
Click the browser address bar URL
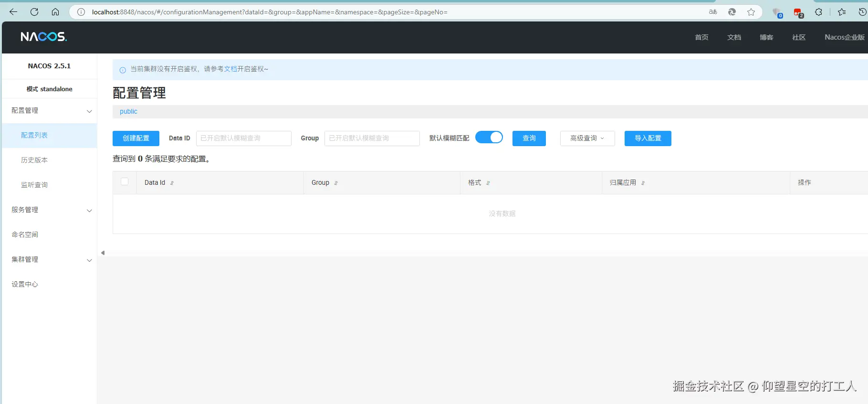(270, 12)
